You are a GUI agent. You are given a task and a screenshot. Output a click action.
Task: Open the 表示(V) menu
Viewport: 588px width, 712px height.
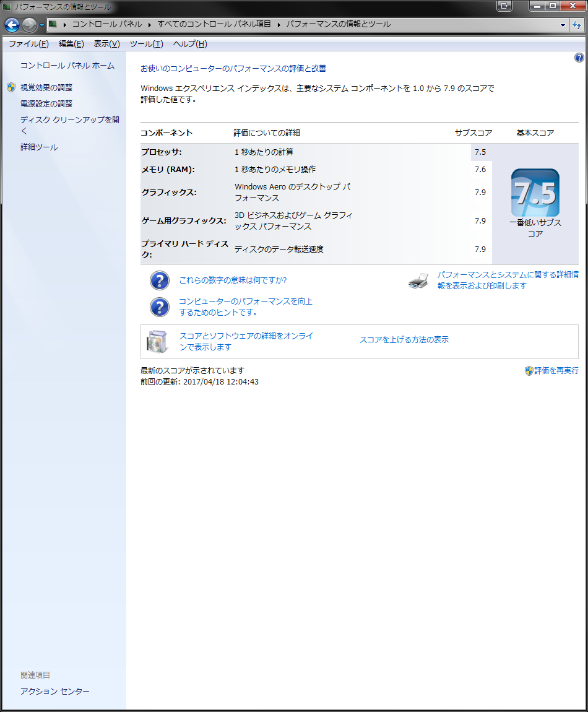(106, 44)
